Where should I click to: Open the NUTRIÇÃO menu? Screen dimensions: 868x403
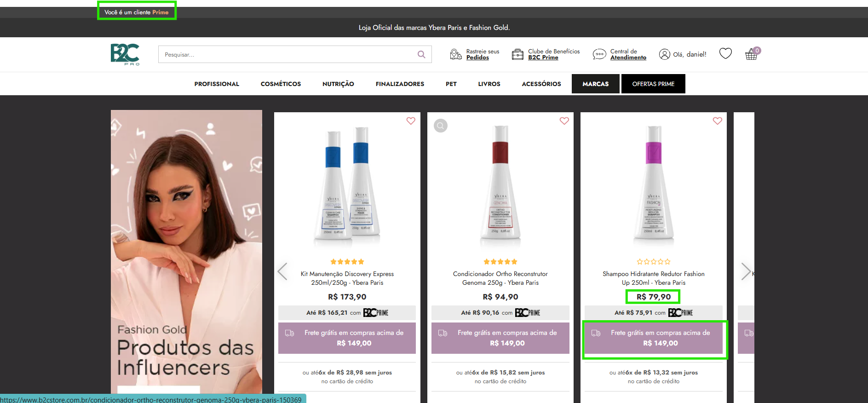click(338, 84)
